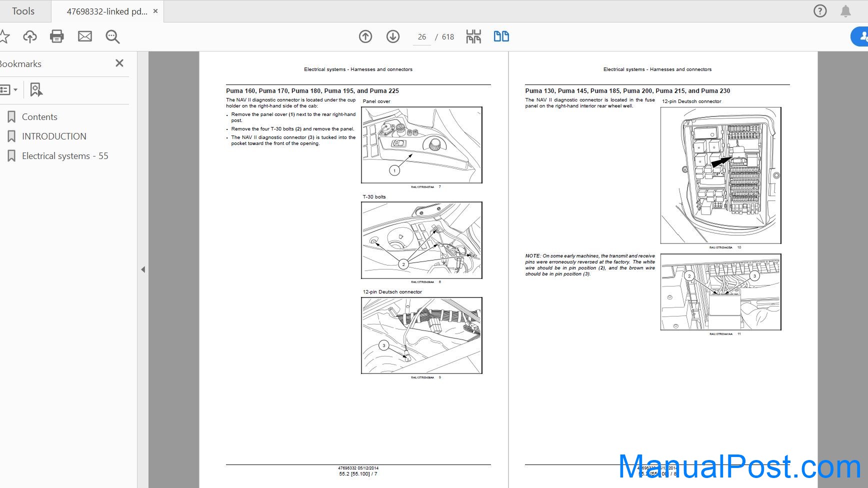868x488 pixels.
Task: Click the upload to cloud icon
Action: pyautogui.click(x=30, y=36)
